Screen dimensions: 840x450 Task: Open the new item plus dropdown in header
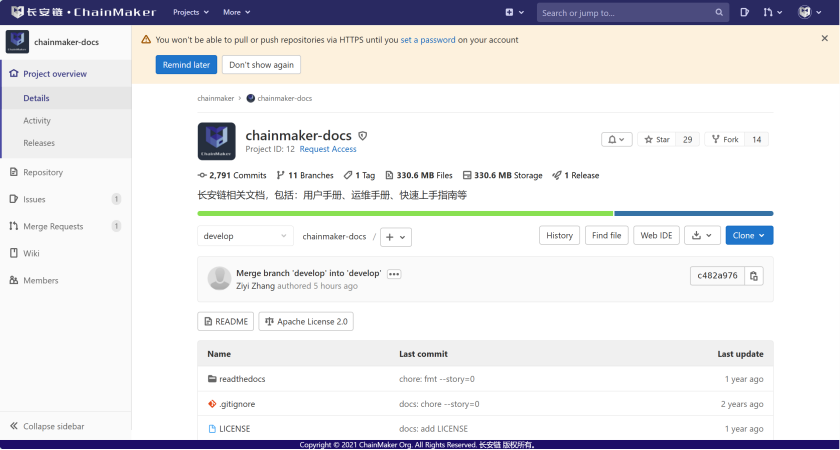point(515,12)
